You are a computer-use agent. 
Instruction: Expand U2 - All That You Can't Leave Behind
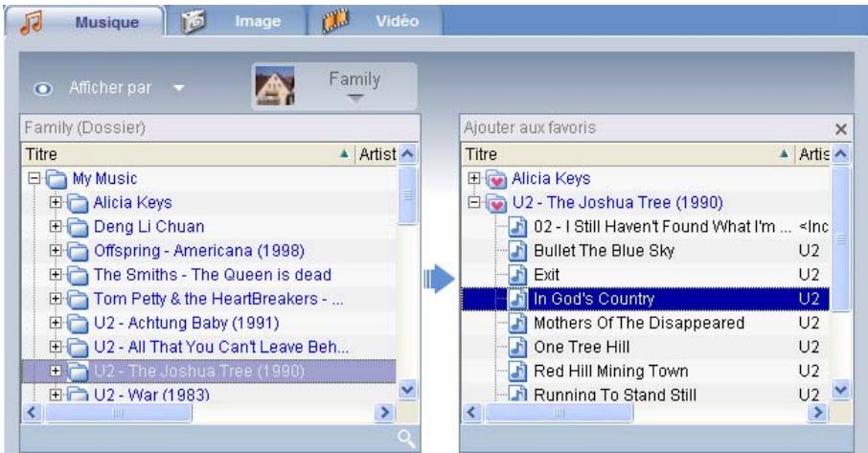56,347
